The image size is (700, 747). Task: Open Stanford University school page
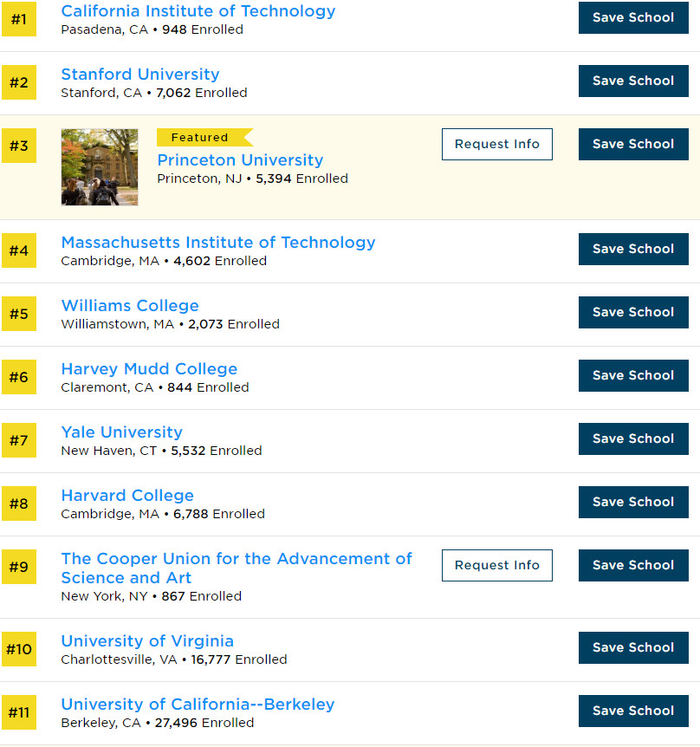140,75
